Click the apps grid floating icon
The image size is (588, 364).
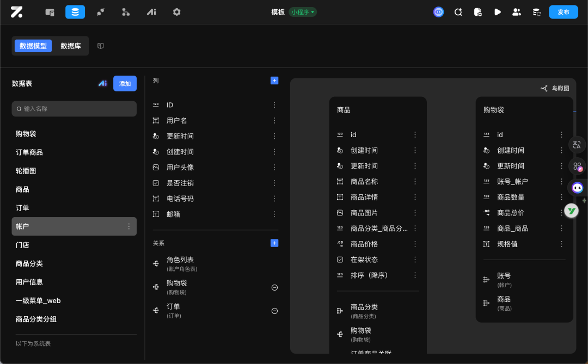pos(577,166)
